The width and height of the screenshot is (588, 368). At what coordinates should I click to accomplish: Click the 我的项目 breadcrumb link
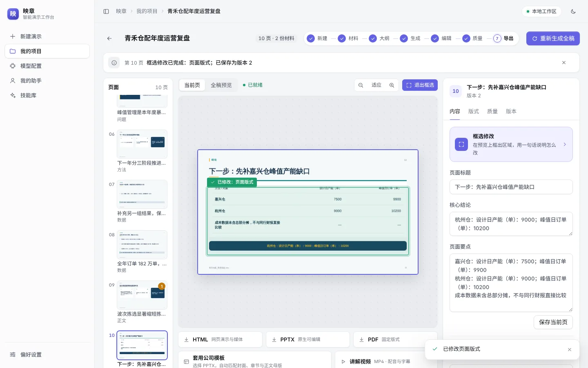click(x=147, y=11)
